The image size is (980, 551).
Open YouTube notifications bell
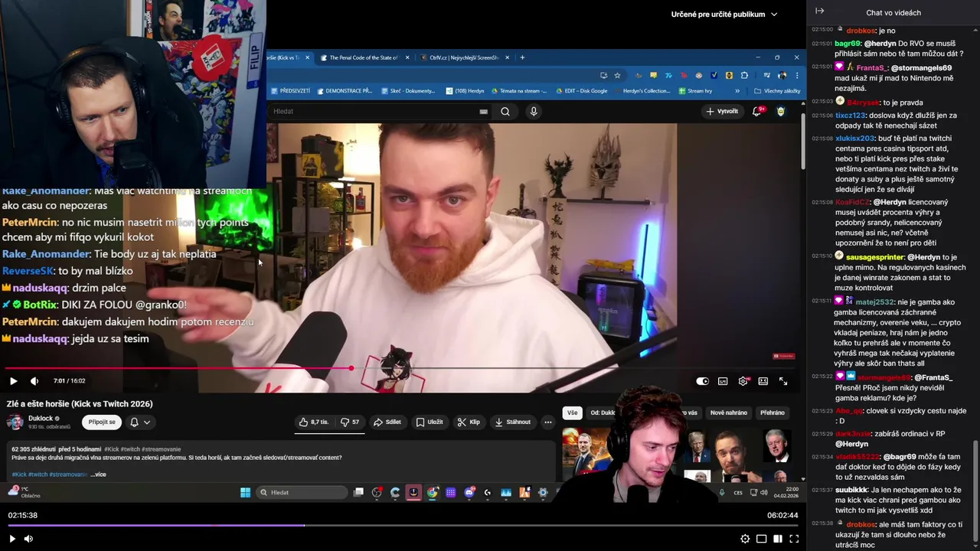pos(757,111)
